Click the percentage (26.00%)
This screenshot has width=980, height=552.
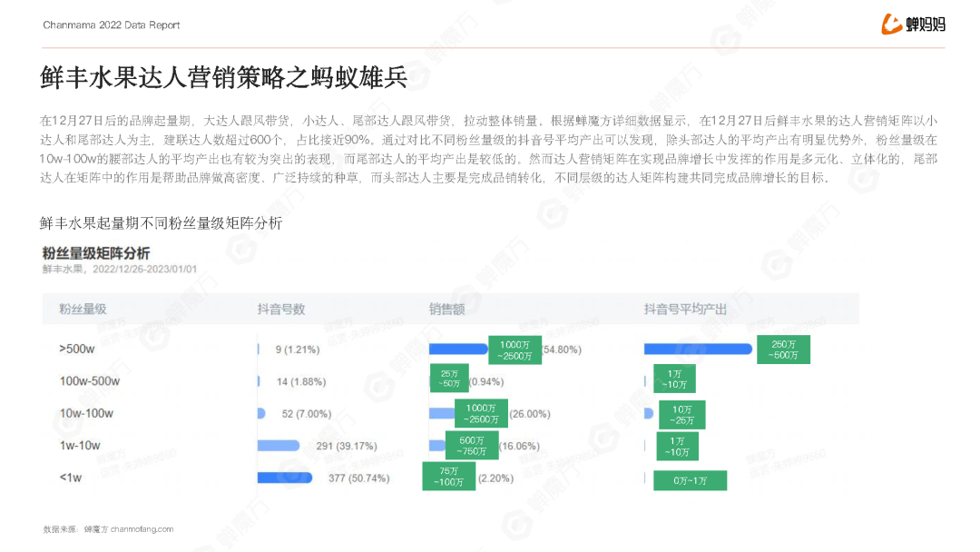click(x=530, y=414)
